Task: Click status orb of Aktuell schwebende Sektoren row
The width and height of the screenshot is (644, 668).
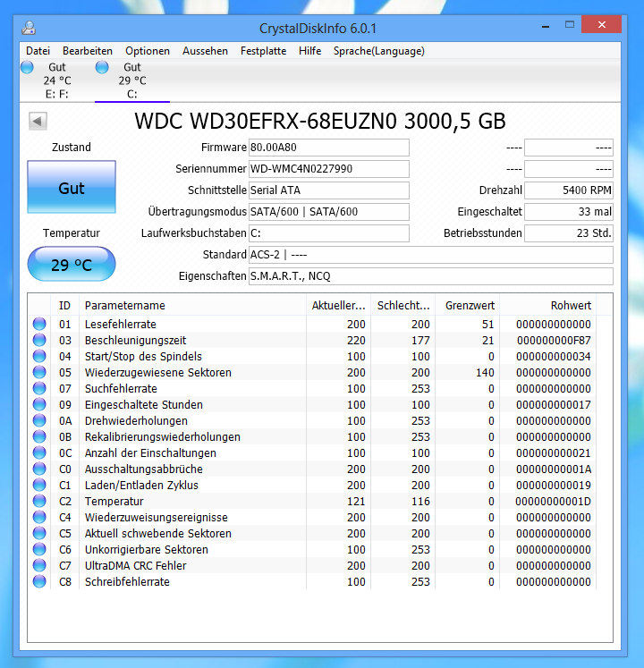Action: pyautogui.click(x=39, y=533)
